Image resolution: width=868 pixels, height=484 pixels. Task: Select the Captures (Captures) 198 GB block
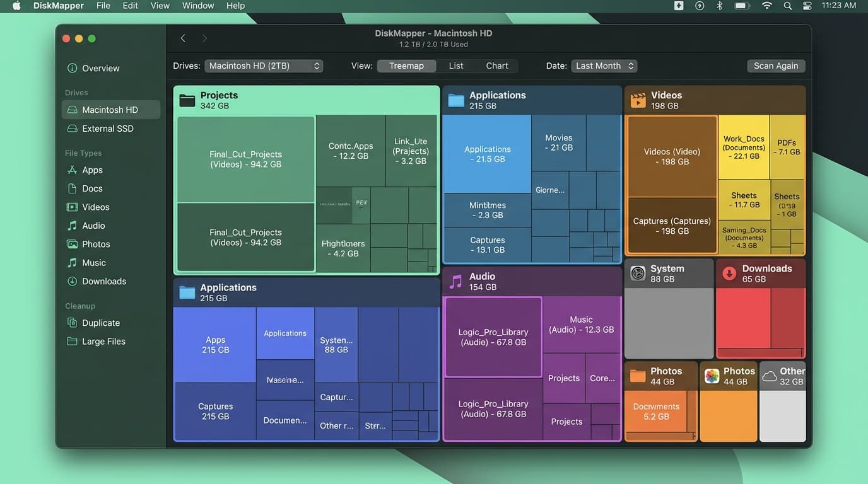672,226
